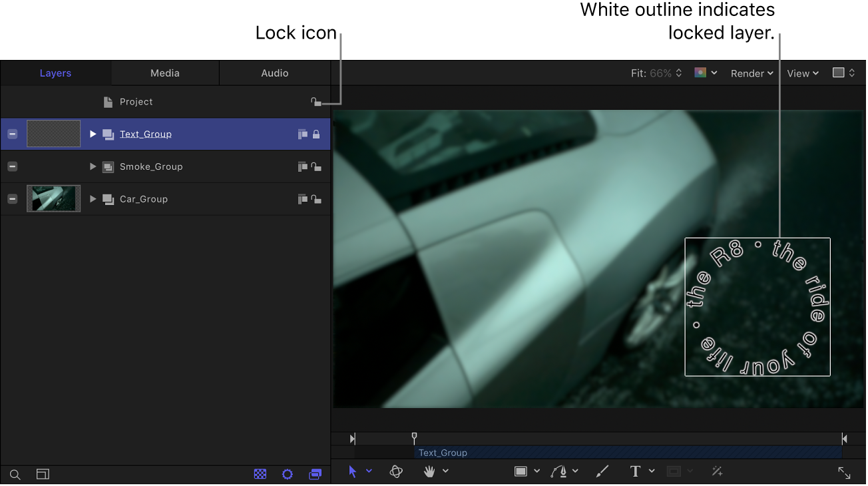Select the Pan hand tool

click(429, 471)
